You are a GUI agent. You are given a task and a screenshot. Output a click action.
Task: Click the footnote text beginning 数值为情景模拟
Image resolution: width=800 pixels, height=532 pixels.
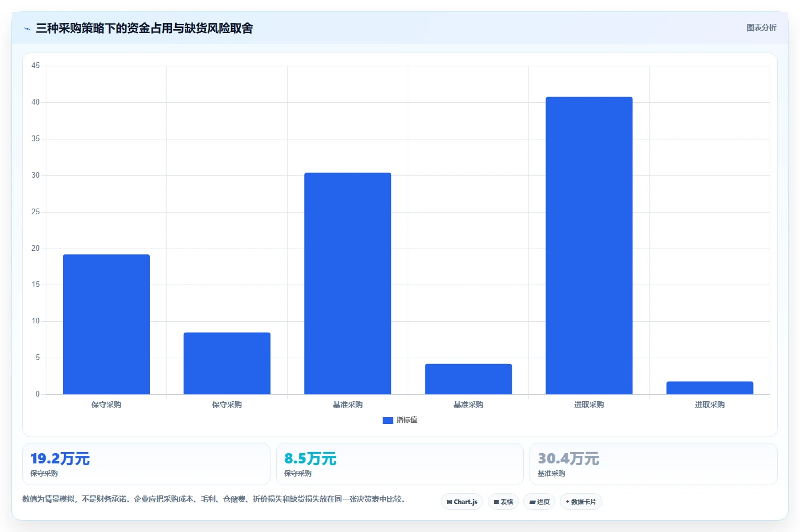[216, 499]
